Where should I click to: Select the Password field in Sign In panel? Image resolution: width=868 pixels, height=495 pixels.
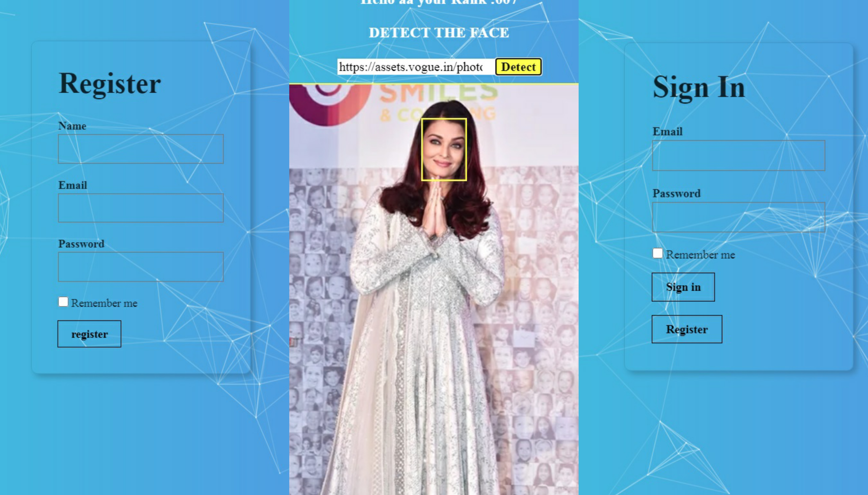738,217
